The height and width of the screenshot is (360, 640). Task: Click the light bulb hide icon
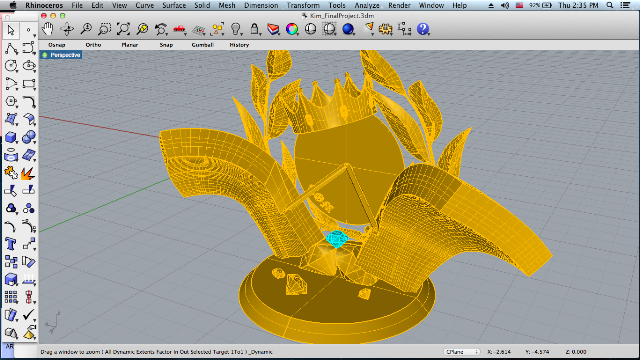coord(236,29)
